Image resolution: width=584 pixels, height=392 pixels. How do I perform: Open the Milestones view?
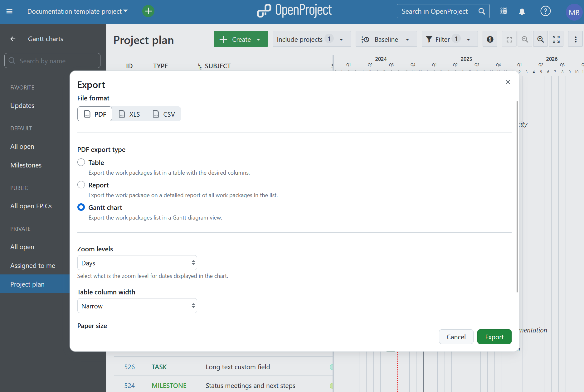26,165
